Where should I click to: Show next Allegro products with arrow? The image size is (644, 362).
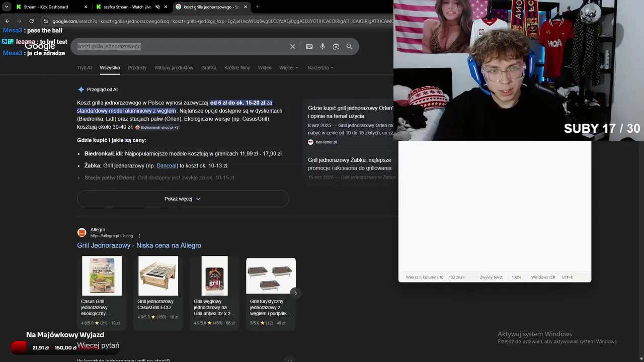[295, 293]
